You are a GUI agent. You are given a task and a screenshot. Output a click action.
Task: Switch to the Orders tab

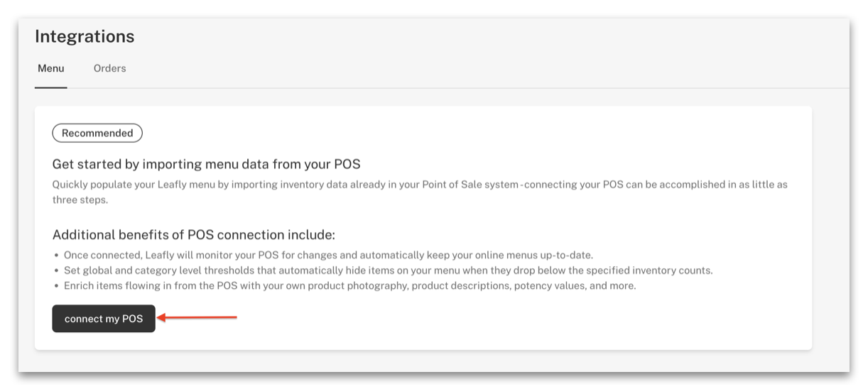coord(109,69)
